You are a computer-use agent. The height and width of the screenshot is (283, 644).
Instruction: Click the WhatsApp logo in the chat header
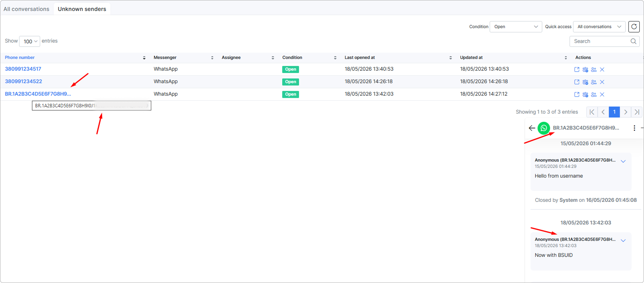click(544, 128)
